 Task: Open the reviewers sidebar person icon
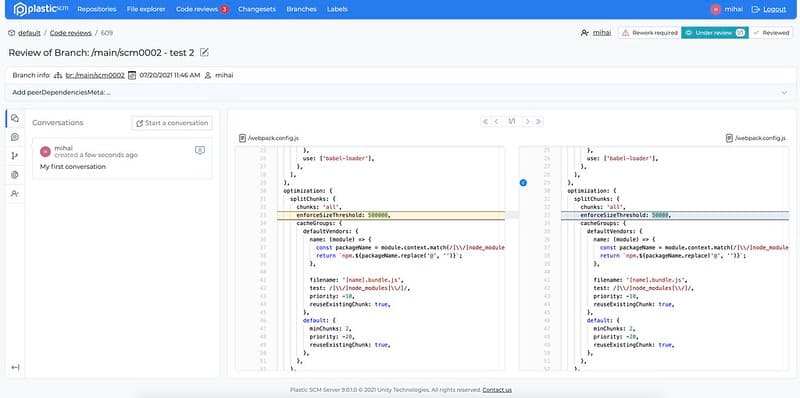(x=15, y=193)
